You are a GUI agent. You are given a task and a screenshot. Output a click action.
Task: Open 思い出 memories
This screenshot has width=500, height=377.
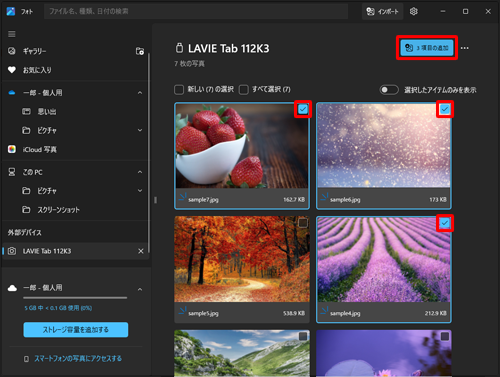point(75,111)
